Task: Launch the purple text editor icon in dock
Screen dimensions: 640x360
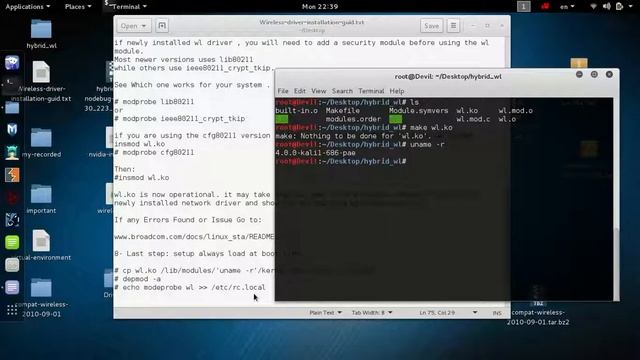Action: tap(12, 287)
